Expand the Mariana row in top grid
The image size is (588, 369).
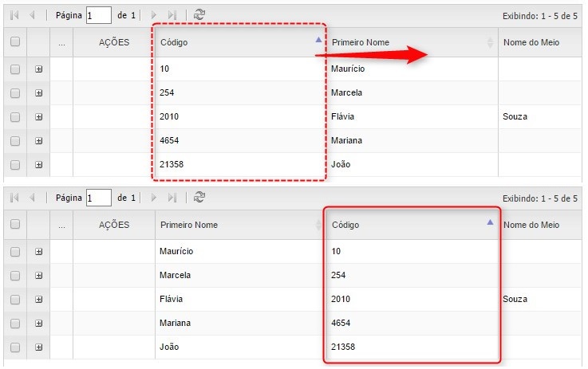point(38,141)
